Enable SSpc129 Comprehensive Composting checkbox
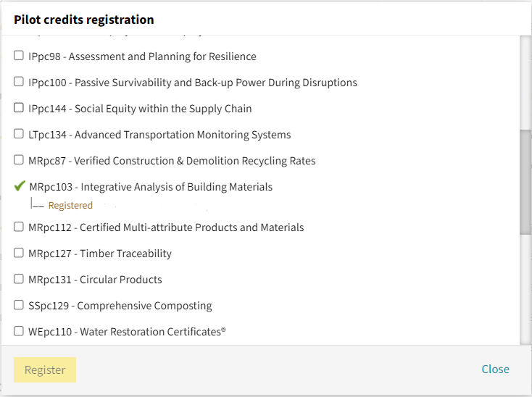The height and width of the screenshot is (397, 532). pyautogui.click(x=19, y=305)
